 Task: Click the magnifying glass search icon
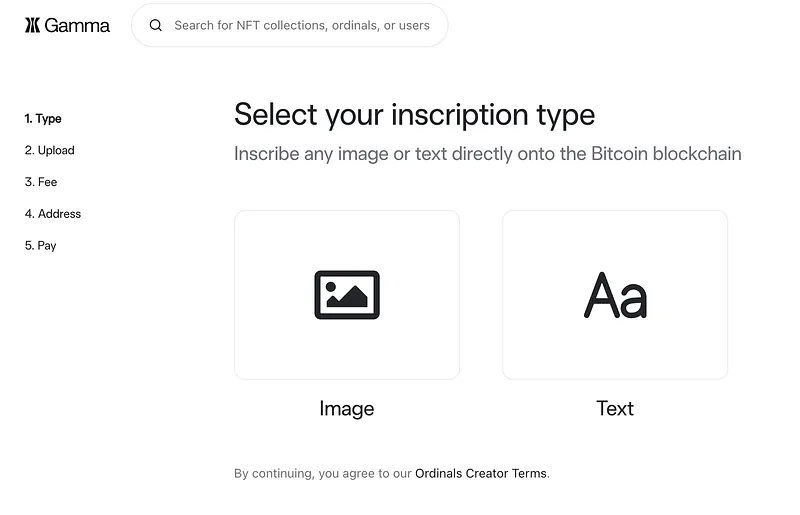point(155,25)
